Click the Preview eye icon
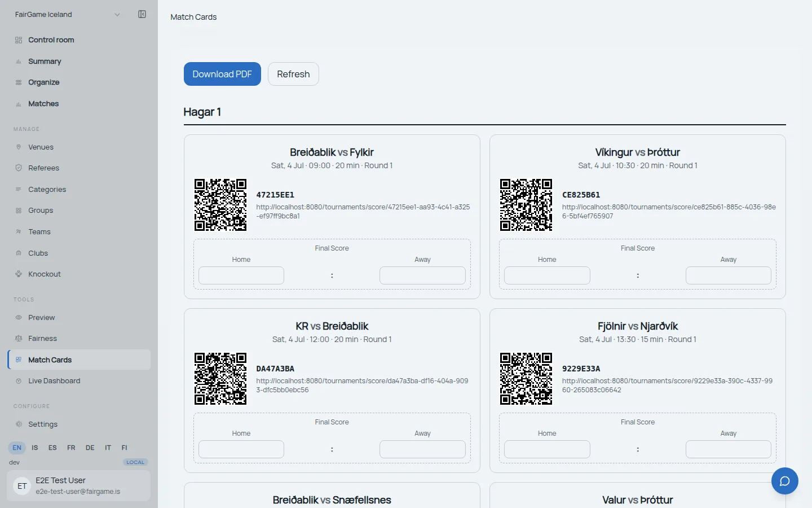812x508 pixels. [x=19, y=317]
